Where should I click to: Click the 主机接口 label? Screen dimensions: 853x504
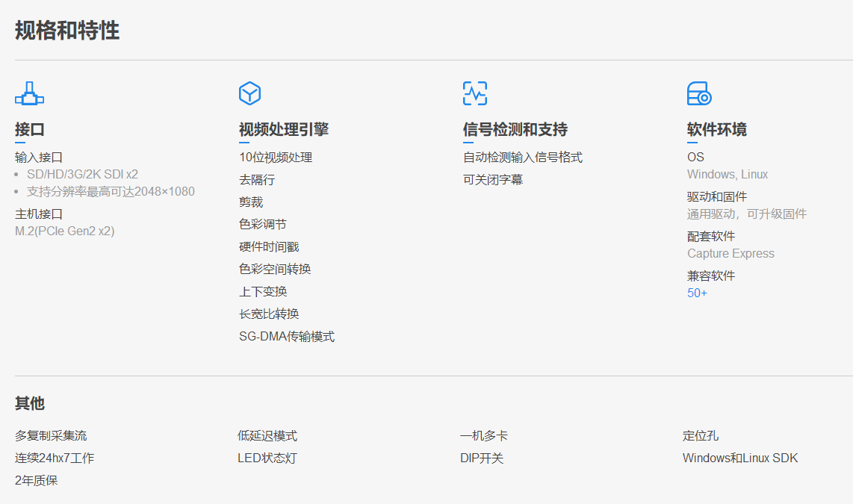click(x=39, y=214)
